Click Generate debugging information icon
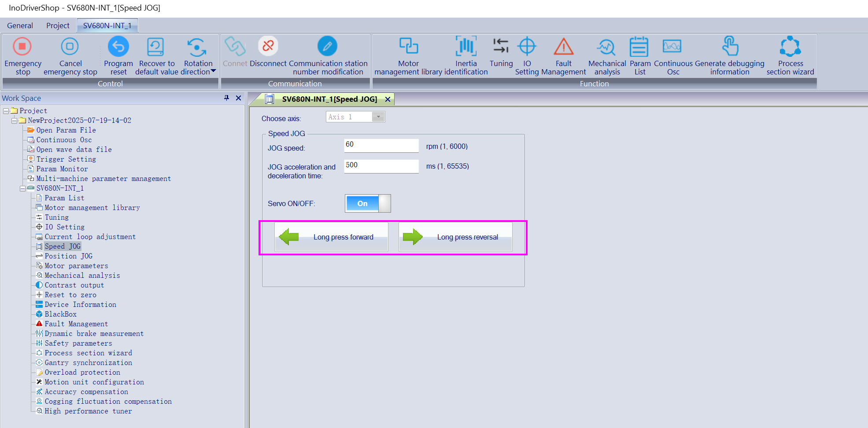The image size is (868, 428). tap(730, 46)
